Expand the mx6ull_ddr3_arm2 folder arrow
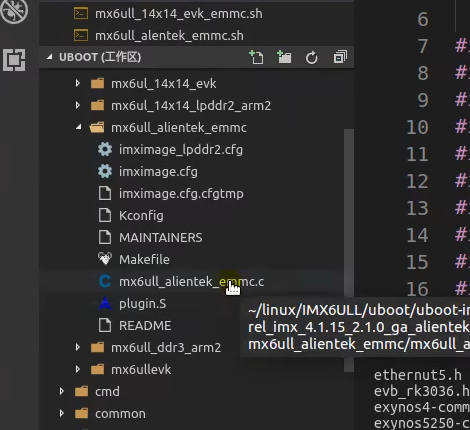The image size is (470, 430). pos(78,347)
